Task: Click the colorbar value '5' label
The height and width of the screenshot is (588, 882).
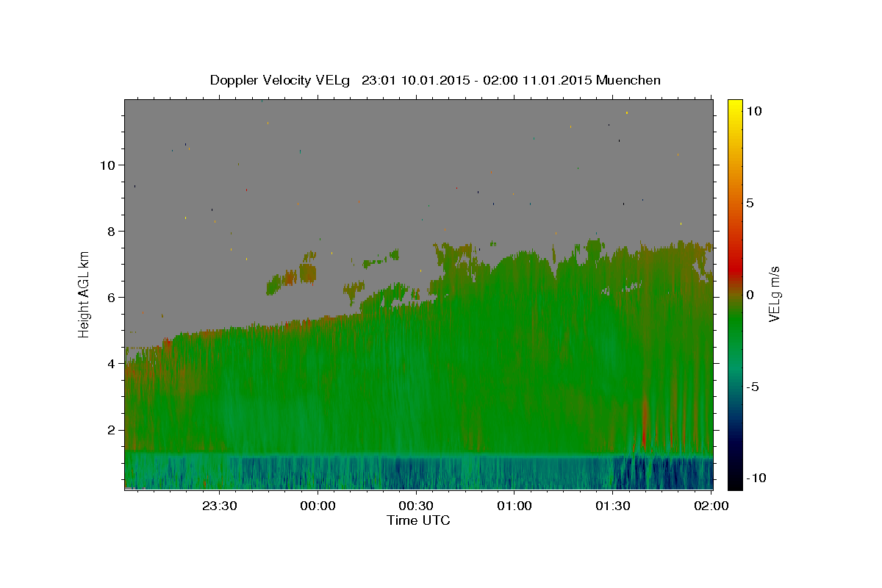Action: [750, 203]
